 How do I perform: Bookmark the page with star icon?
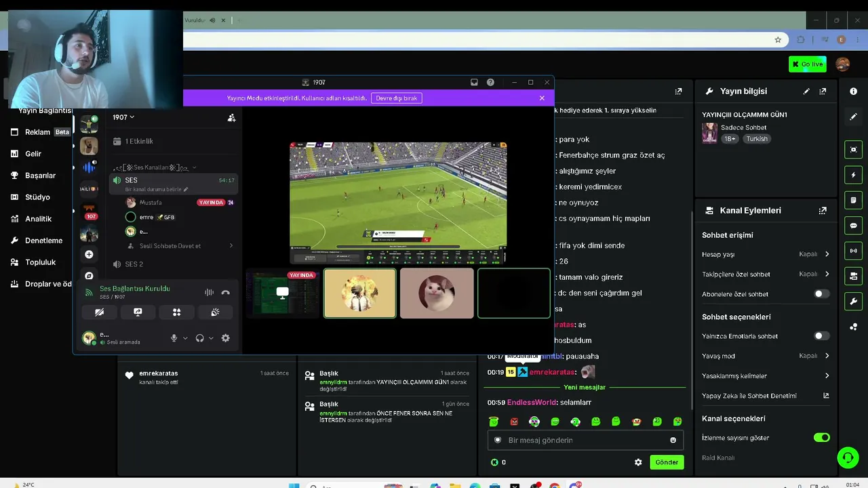pos(778,40)
